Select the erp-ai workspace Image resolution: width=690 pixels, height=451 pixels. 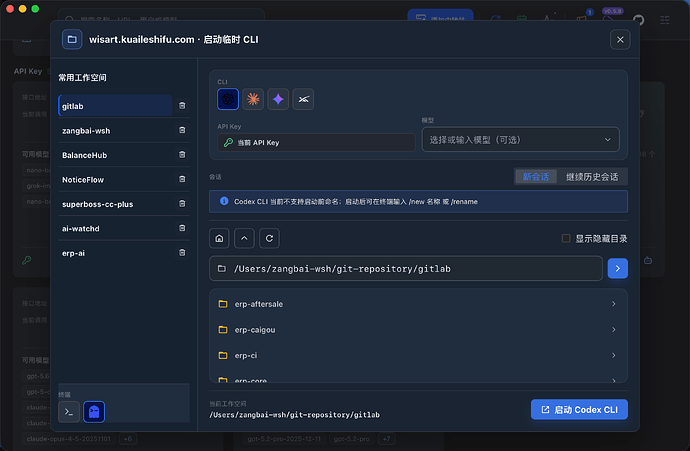pyautogui.click(x=115, y=253)
